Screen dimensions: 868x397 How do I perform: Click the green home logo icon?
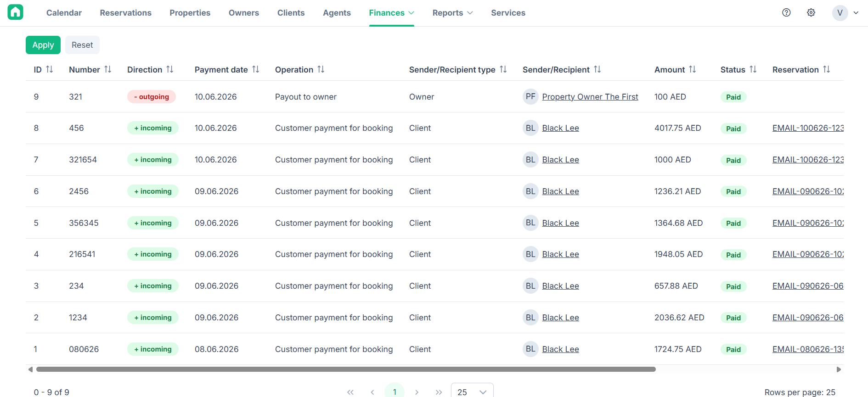15,12
